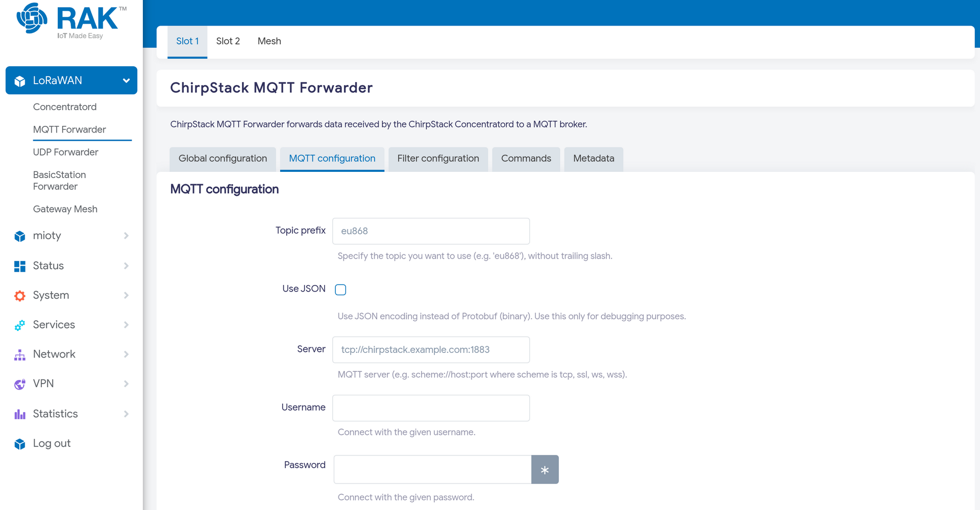Open the VPN menu label
The width and height of the screenshot is (980, 510).
[x=43, y=384]
